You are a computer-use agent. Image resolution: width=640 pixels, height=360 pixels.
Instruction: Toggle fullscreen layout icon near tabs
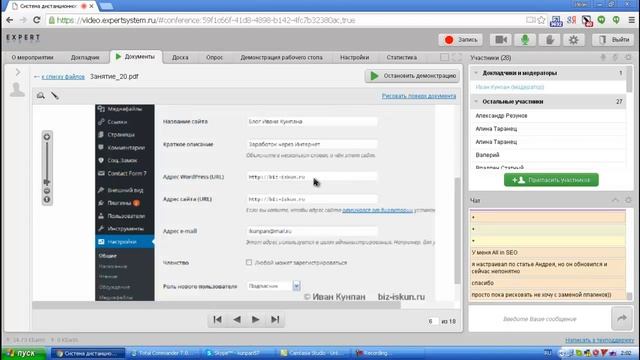[x=457, y=58]
